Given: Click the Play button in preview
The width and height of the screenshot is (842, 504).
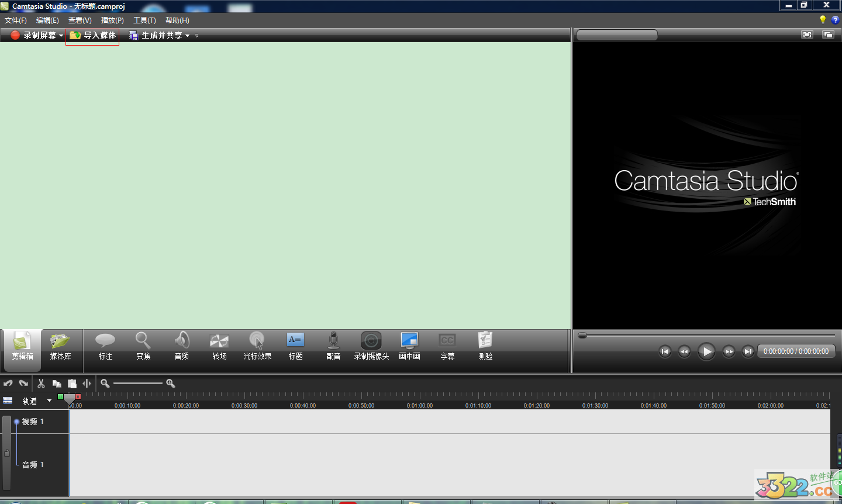Looking at the screenshot, I should pos(706,351).
